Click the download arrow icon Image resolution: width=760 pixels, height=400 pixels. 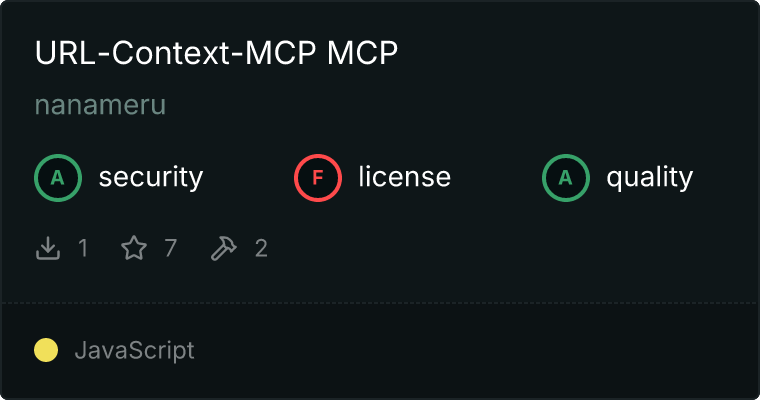click(48, 248)
